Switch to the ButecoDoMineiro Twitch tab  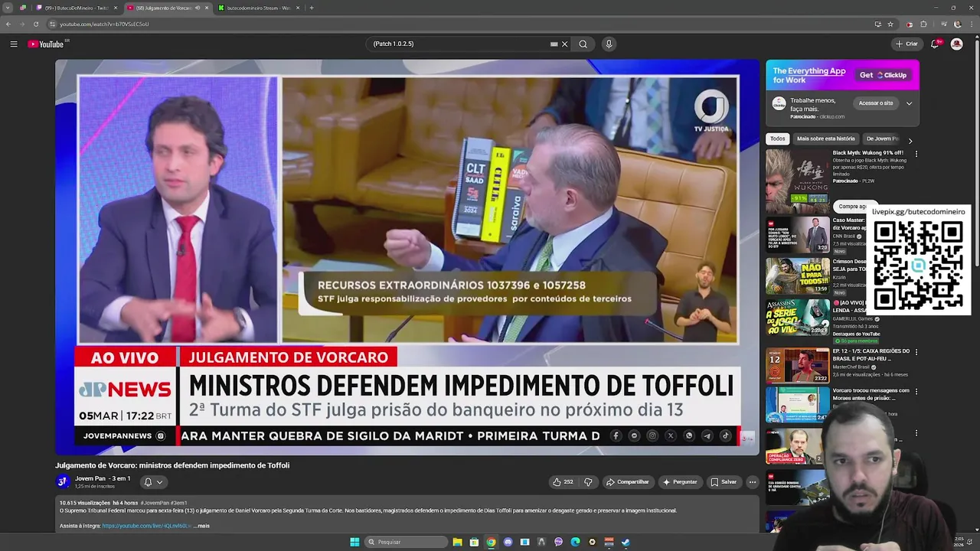click(77, 8)
